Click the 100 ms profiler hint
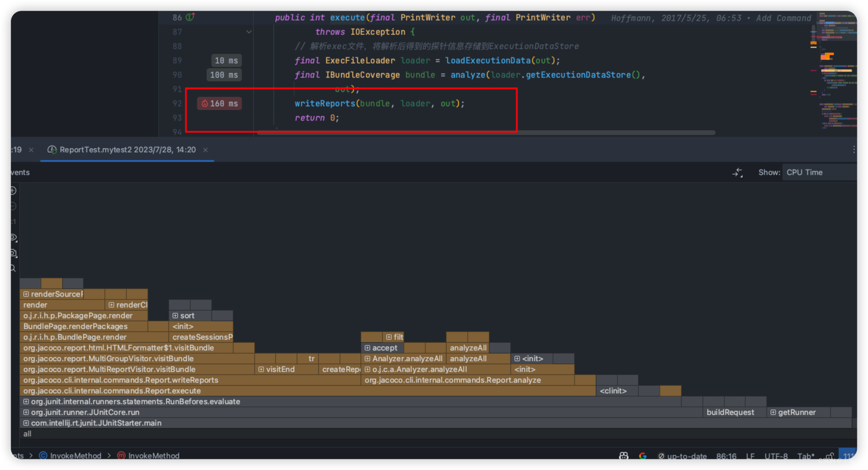 point(224,75)
